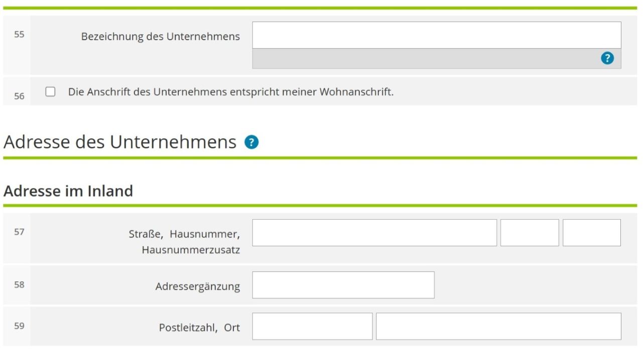Tick the checkbox in line 56
Viewport: 644px width, 353px height.
tap(50, 92)
